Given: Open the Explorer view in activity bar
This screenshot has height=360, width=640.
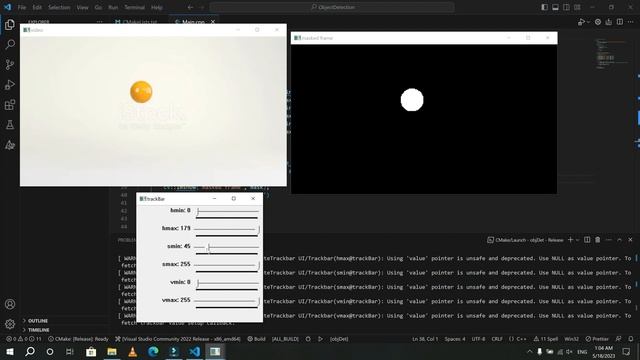Looking at the screenshot, I should [10, 24].
